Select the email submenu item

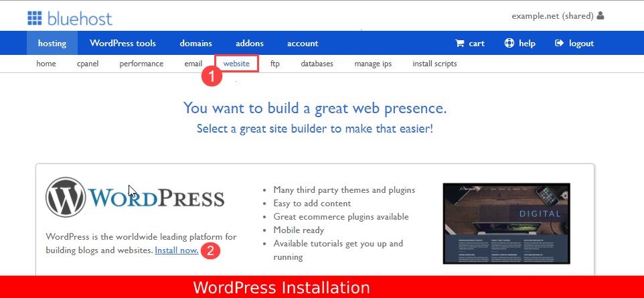[193, 64]
